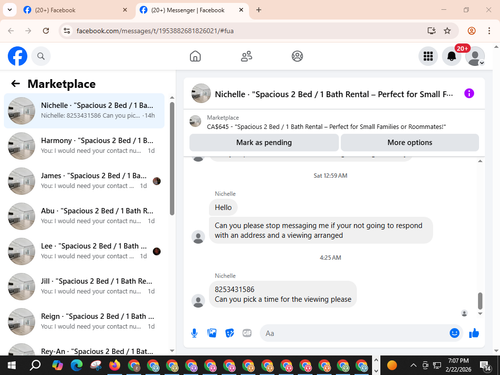This screenshot has width=500, height=375.
Task: Open the Facebook search magnifier
Action: tap(41, 56)
